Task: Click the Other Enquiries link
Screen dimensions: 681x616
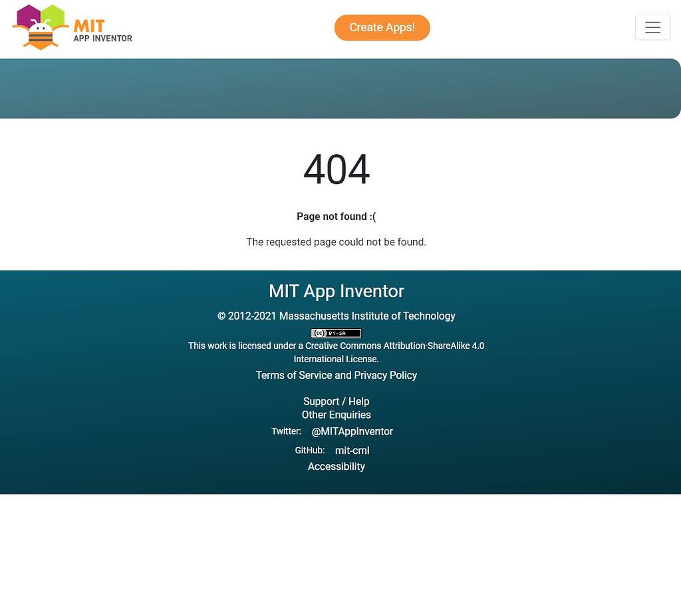Action: (x=336, y=414)
